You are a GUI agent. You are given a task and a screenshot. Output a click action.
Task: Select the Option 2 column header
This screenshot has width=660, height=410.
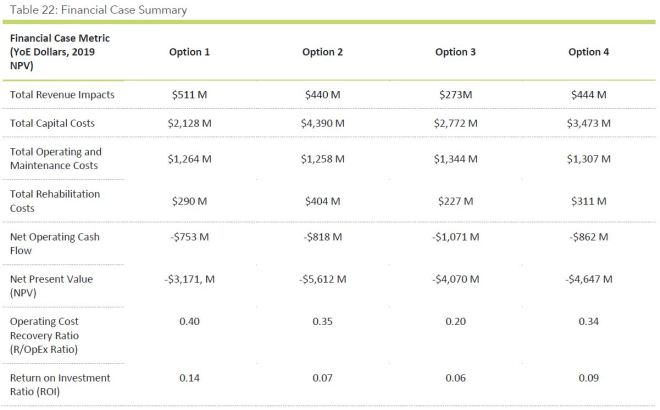coord(325,51)
